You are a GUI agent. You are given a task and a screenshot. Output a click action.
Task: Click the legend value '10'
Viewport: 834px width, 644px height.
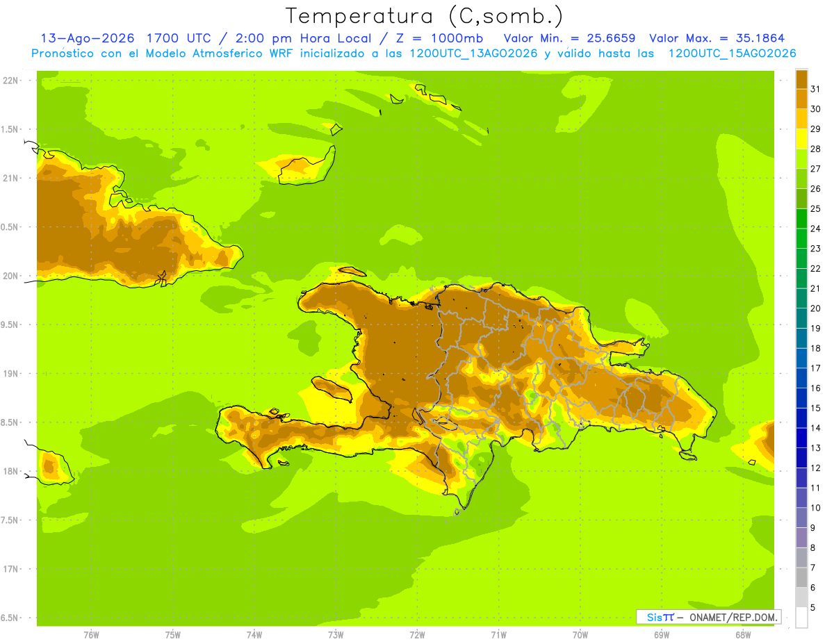[816, 508]
